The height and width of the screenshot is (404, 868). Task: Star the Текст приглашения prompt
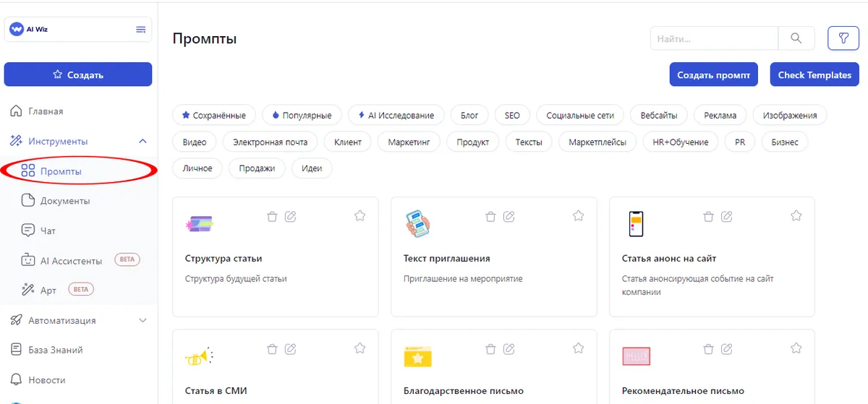[x=578, y=215]
